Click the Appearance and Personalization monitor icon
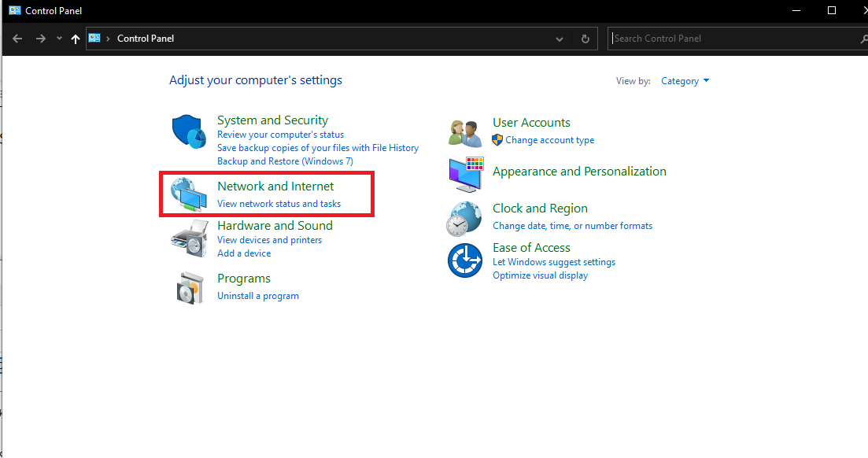Screen dimensions: 868x458 point(466,174)
